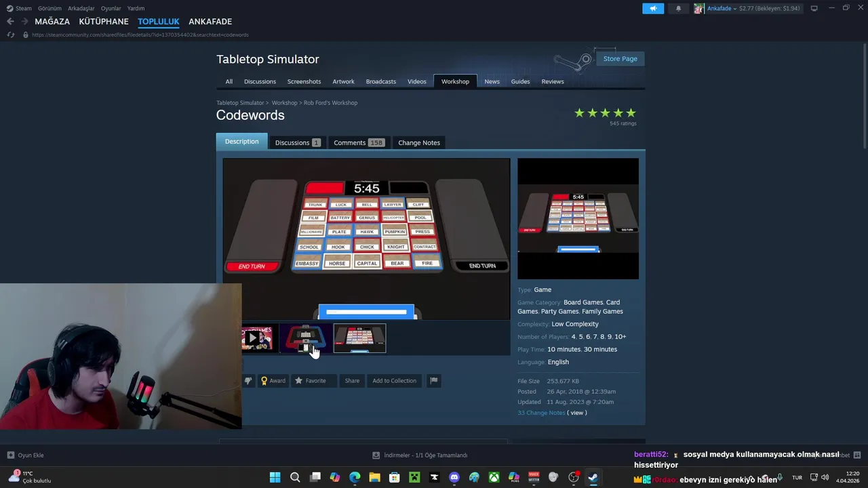Screen dimensions: 868x488
Task: Open Task View on the taskbar
Action: coord(315,477)
